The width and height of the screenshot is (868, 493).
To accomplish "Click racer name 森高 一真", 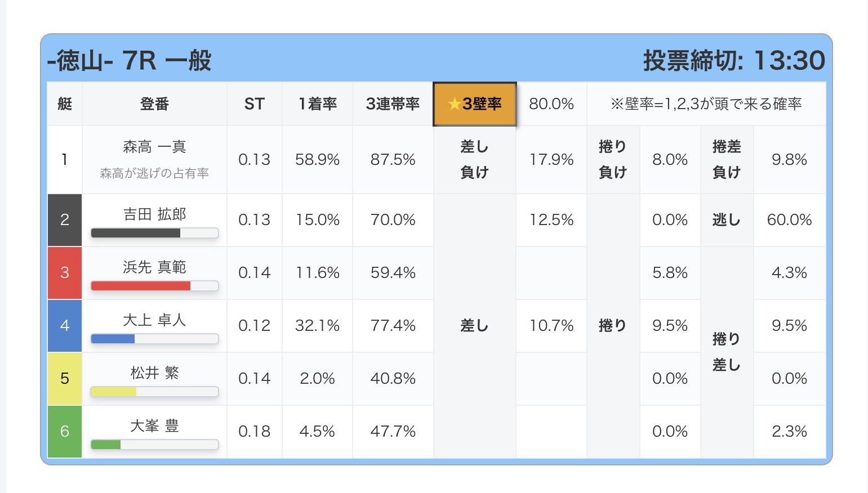I will [x=154, y=147].
